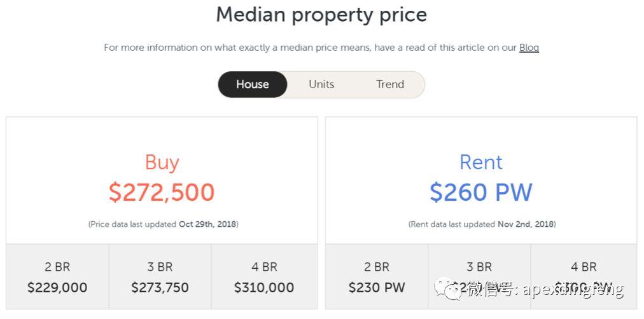Open the Blog link
The width and height of the screenshot is (644, 319).
tap(529, 48)
